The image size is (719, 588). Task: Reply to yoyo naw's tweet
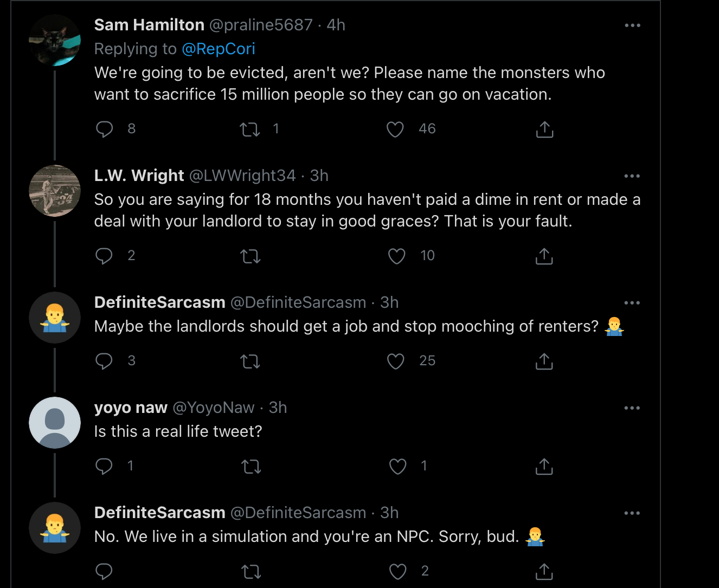pyautogui.click(x=104, y=466)
